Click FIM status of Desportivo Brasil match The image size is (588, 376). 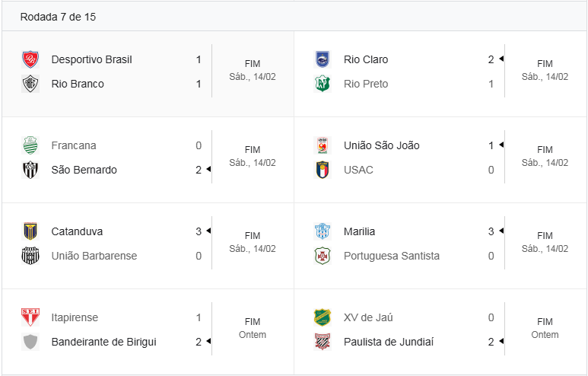click(x=253, y=64)
